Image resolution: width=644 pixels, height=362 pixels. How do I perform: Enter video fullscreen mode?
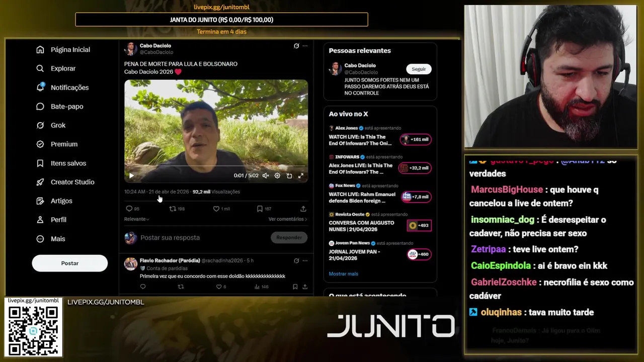pyautogui.click(x=301, y=175)
